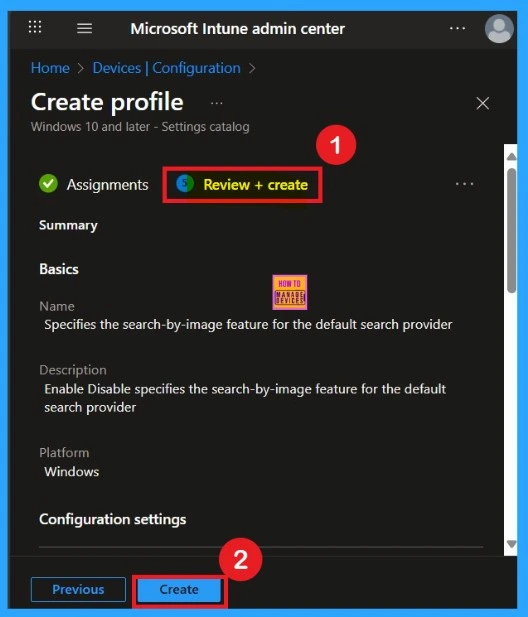This screenshot has height=617, width=528.
Task: Click the profile name value text
Action: click(248, 325)
